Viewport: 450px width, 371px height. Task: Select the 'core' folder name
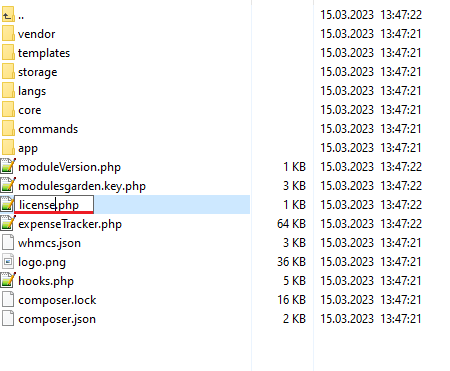[x=30, y=110]
